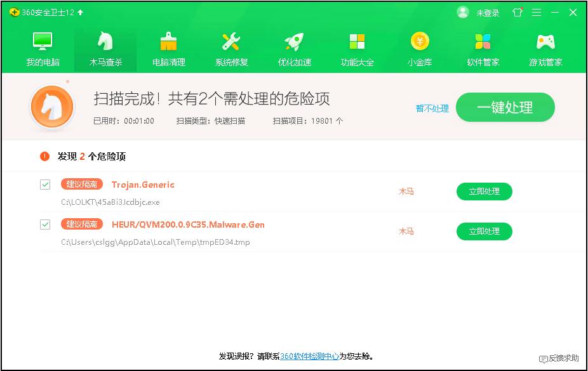
Task: Click the horse scan logo icon
Action: pyautogui.click(x=51, y=107)
